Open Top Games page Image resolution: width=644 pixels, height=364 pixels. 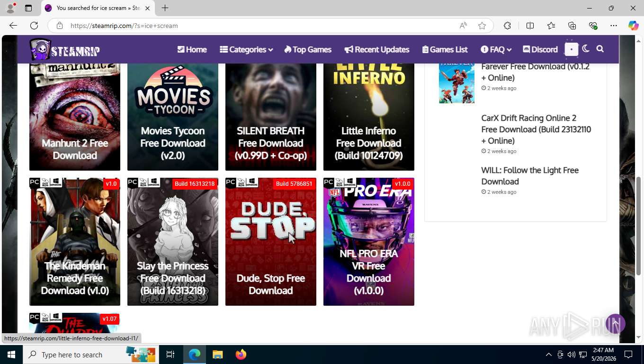(x=308, y=49)
